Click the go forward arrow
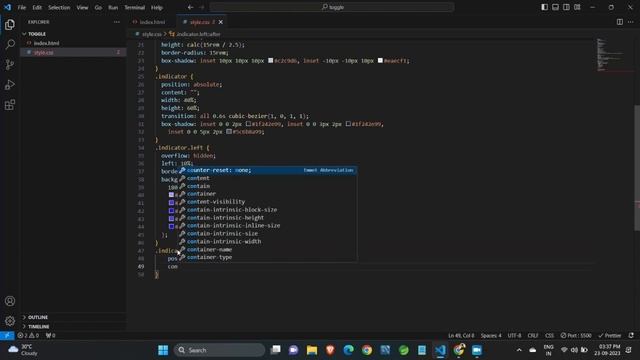Image resolution: width=640 pixels, height=360 pixels. [202, 7]
